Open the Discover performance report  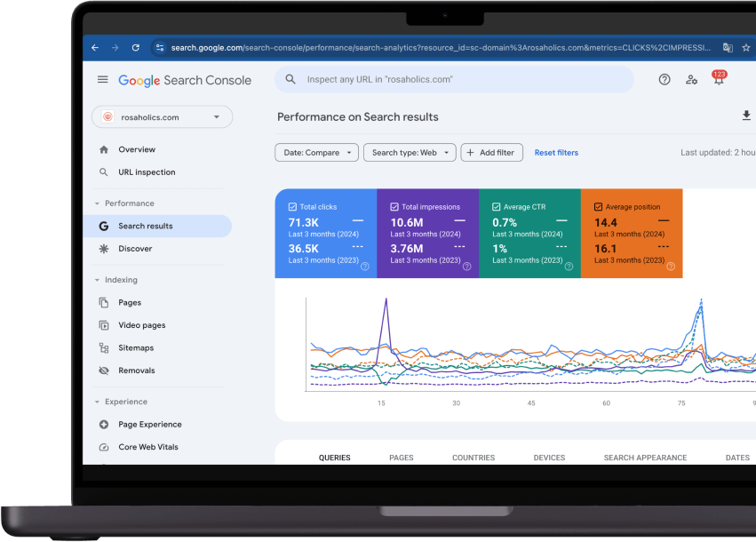coord(136,249)
